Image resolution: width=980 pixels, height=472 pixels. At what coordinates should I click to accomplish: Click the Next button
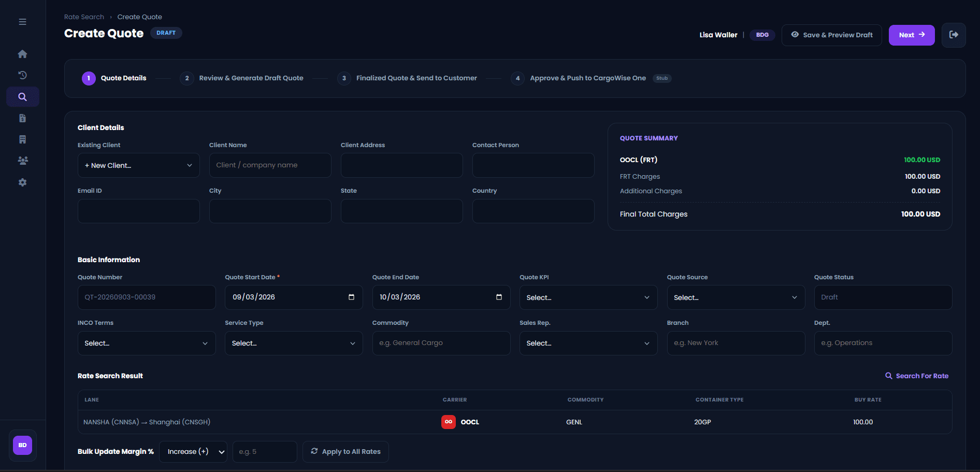[x=912, y=35]
